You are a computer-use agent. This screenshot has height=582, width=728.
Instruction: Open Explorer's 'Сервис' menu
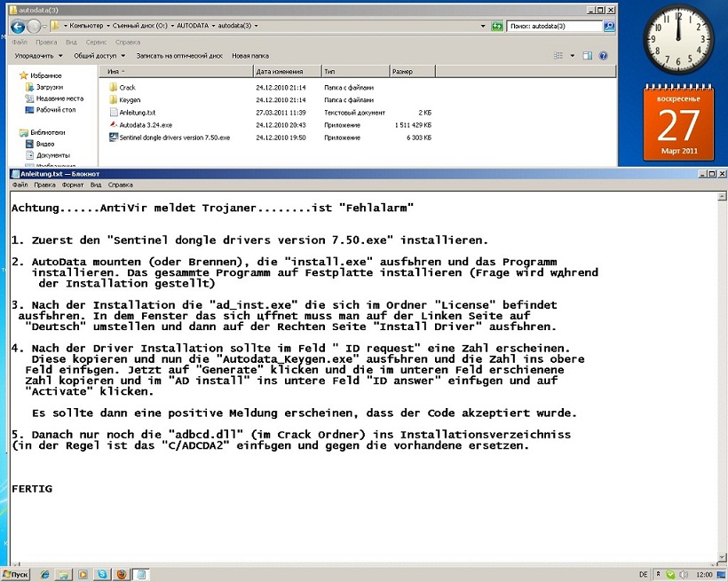pos(96,43)
